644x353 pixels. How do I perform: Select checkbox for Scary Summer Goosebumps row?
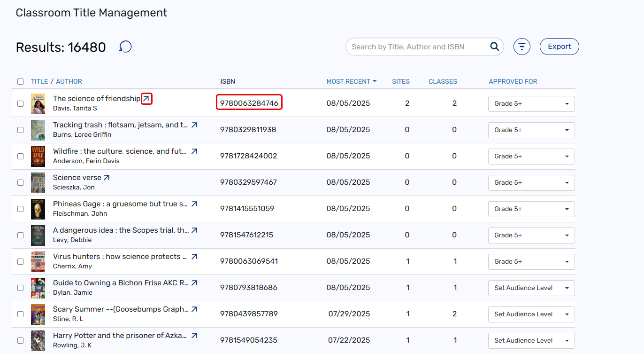coord(20,314)
